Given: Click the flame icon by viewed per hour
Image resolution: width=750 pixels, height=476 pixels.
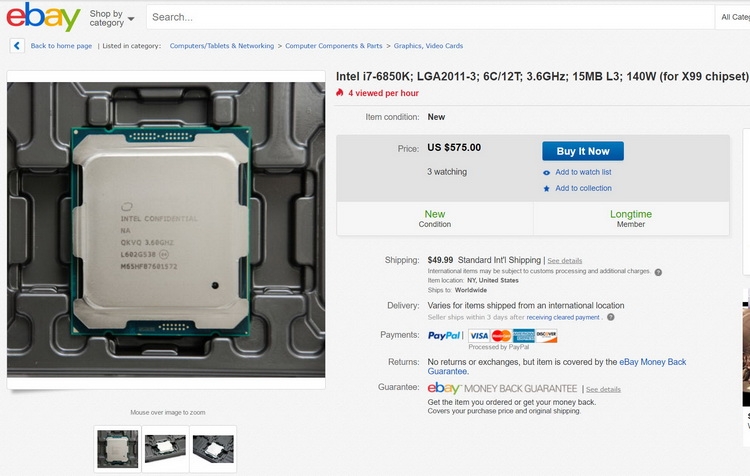Looking at the screenshot, I should [340, 92].
